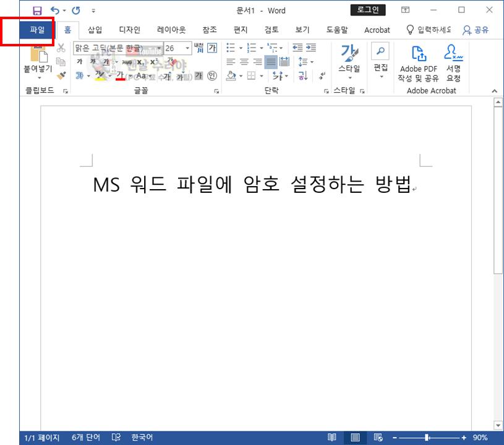Open the paragraph dialog launcher in 단락
Image resolution: width=504 pixels, height=445 pixels.
point(327,91)
